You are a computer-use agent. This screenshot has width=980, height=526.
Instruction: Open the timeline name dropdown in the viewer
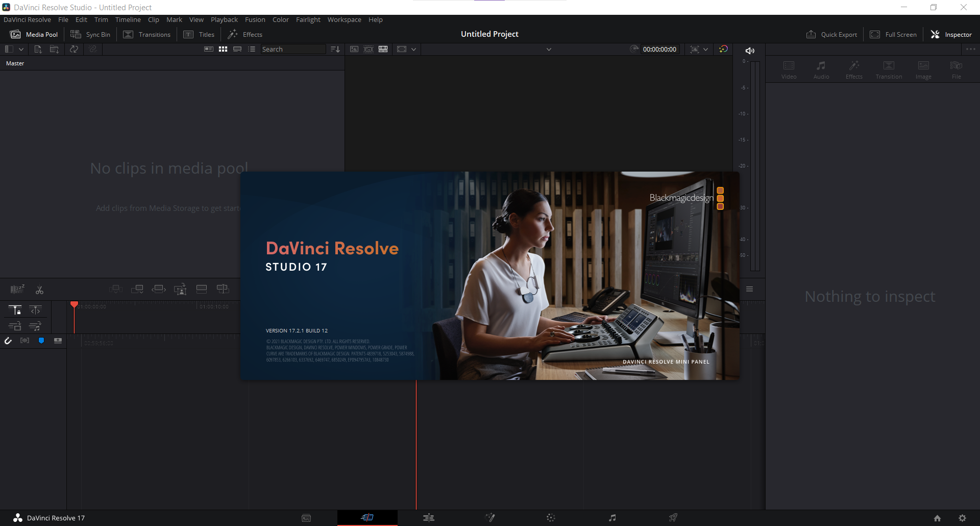(549, 50)
